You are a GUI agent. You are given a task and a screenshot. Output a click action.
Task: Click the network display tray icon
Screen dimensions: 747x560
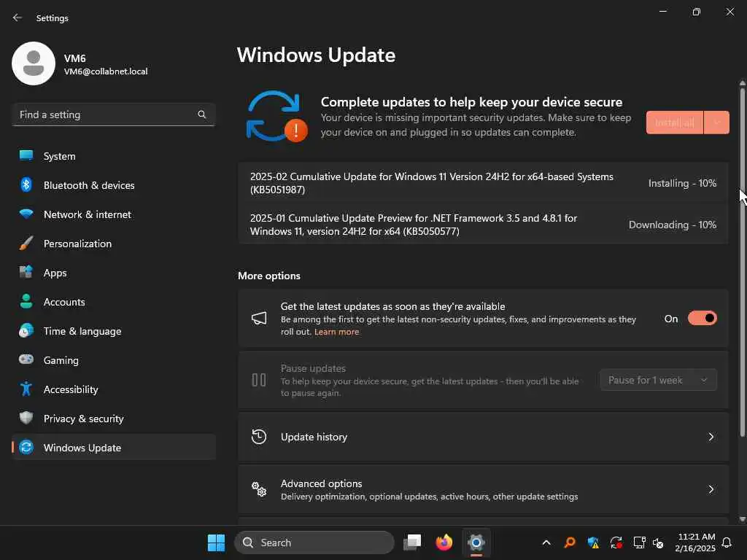click(x=639, y=542)
